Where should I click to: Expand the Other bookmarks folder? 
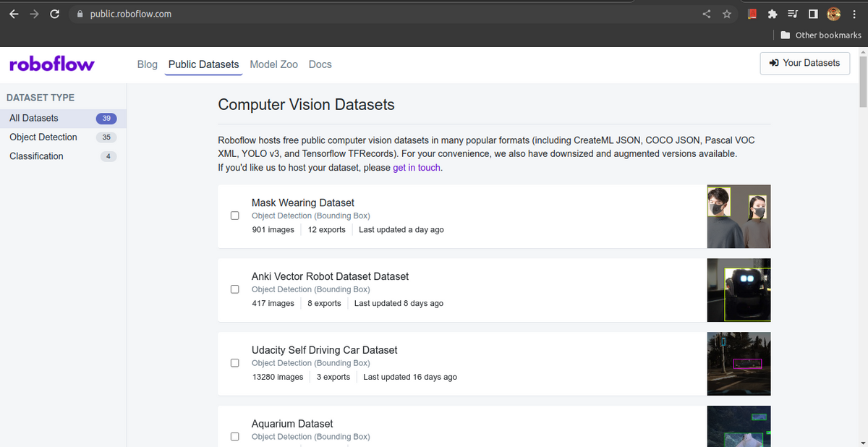click(x=820, y=34)
